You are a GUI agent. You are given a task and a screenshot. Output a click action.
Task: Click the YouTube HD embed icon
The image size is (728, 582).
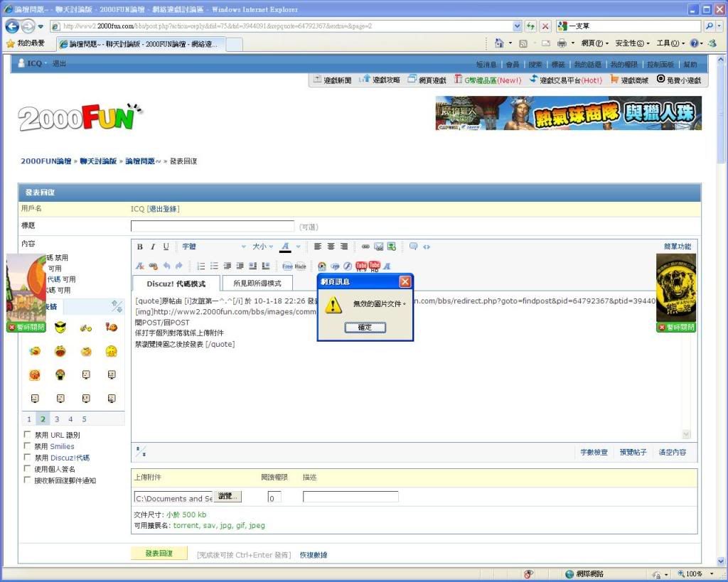374,266
